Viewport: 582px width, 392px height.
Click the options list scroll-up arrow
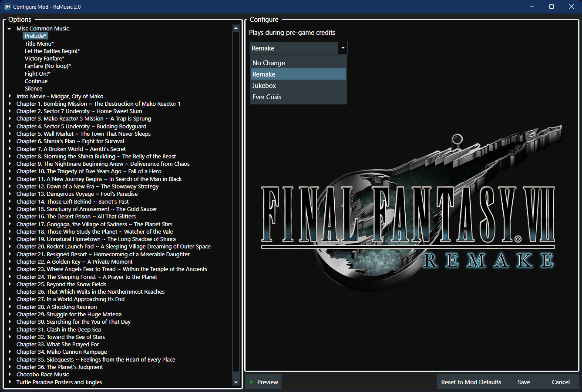pos(236,28)
